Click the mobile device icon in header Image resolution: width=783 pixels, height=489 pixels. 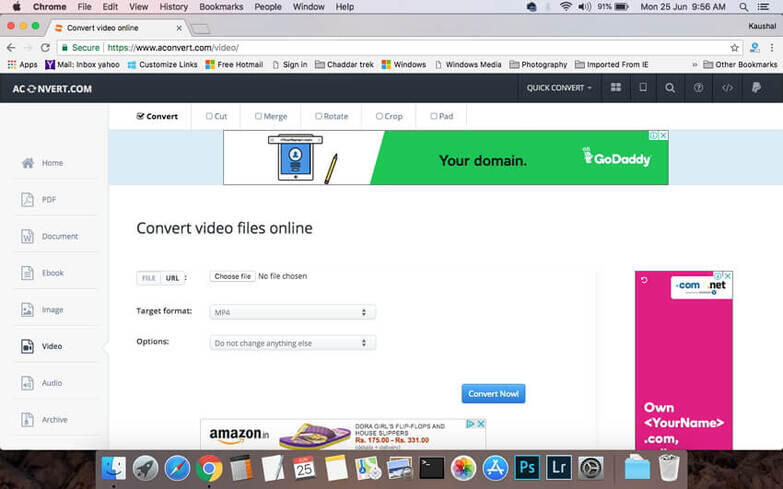643,87
